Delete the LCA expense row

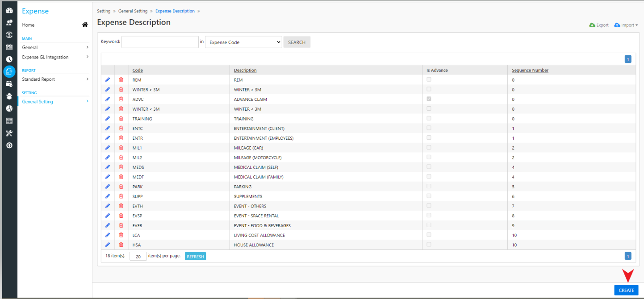click(121, 235)
